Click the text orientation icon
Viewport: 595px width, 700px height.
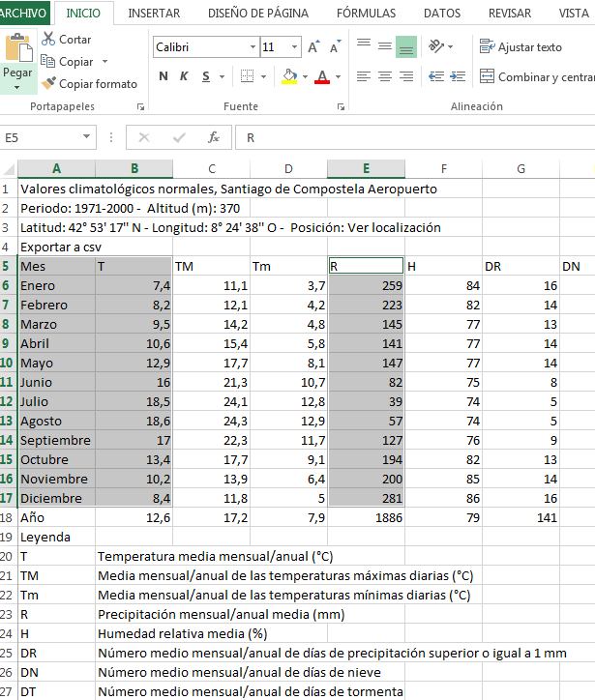[x=435, y=46]
